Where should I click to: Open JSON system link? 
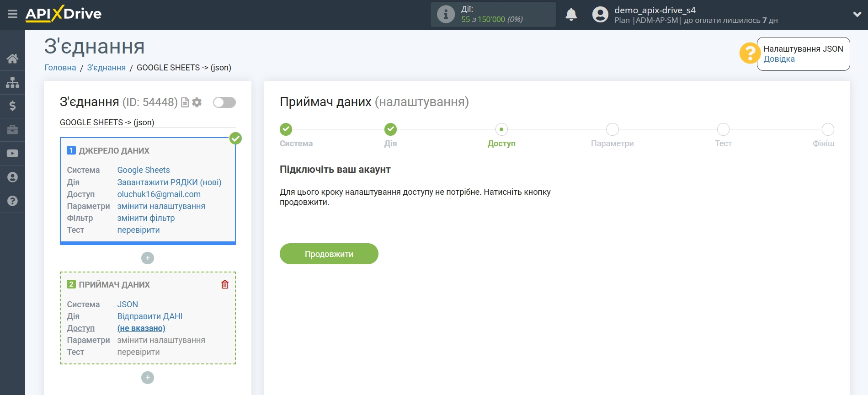128,304
